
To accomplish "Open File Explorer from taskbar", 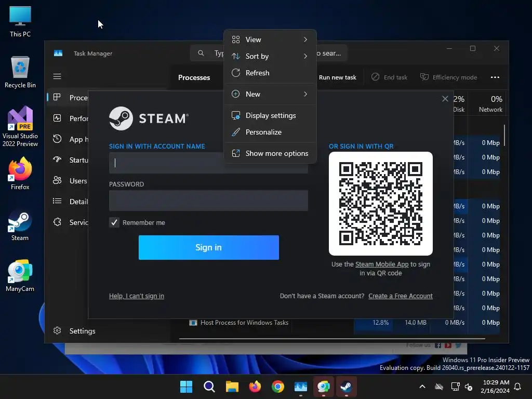I will click(x=232, y=387).
